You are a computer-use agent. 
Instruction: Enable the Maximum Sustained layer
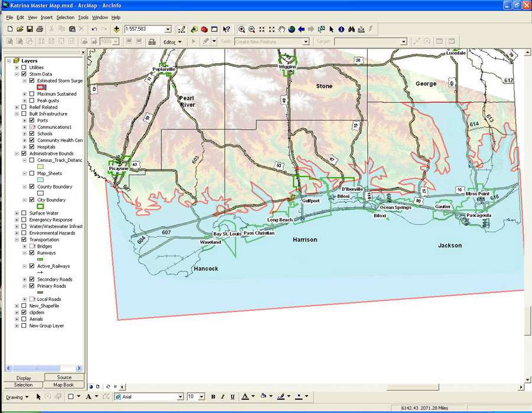(x=32, y=94)
